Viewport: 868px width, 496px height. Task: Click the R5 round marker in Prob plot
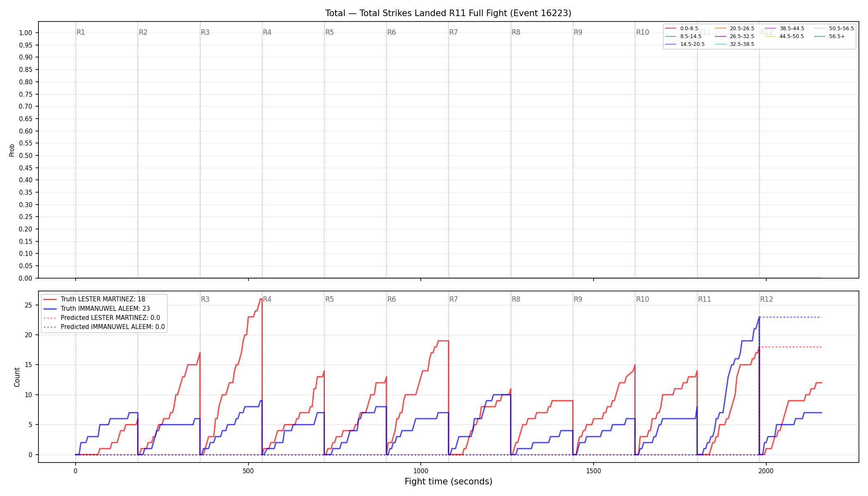tap(329, 32)
